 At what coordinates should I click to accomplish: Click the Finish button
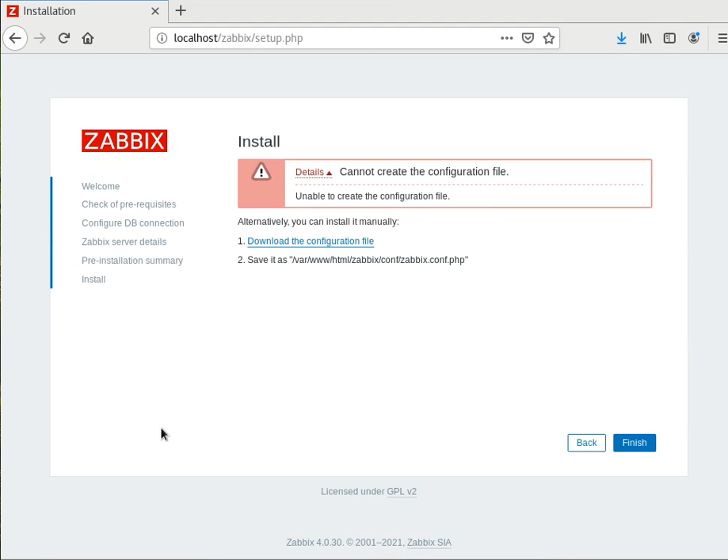click(635, 443)
